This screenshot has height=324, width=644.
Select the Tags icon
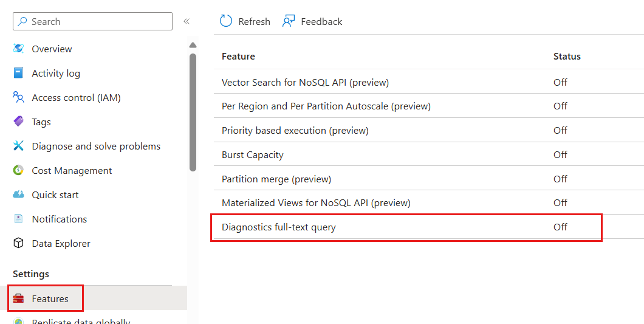click(19, 122)
